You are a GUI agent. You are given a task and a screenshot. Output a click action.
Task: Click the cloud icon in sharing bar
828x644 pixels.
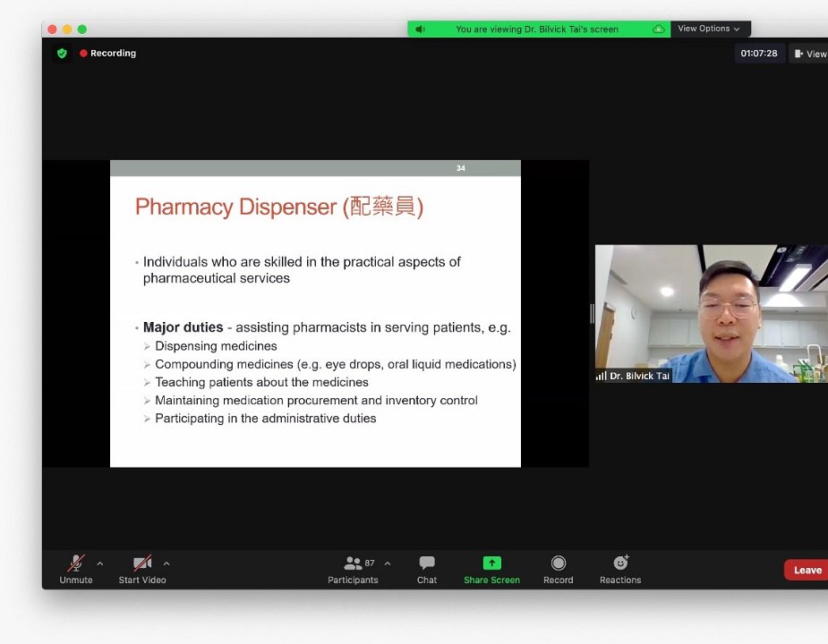[659, 29]
